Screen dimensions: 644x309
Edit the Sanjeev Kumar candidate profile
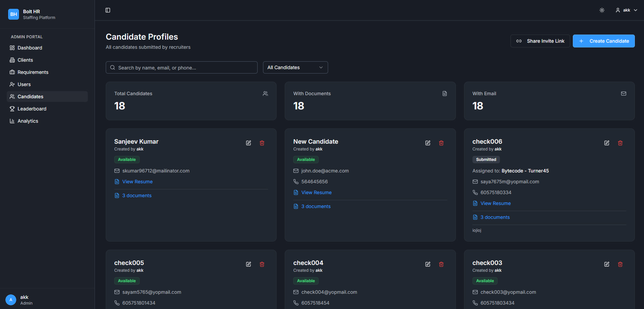pyautogui.click(x=248, y=143)
